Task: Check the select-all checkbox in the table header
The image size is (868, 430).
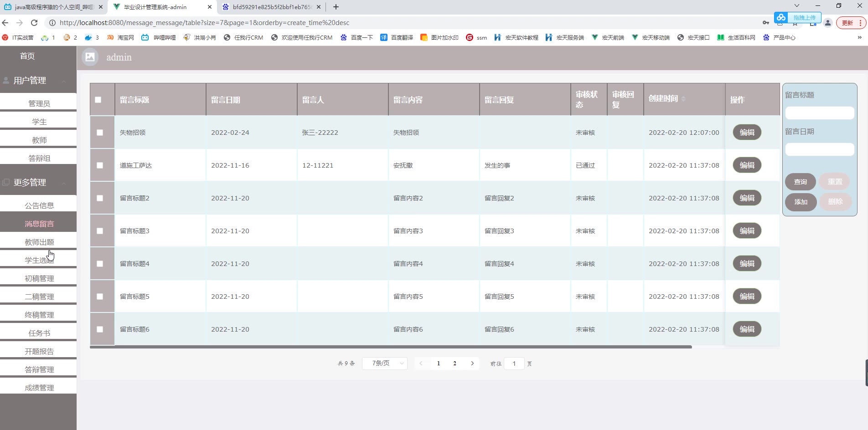Action: 98,100
